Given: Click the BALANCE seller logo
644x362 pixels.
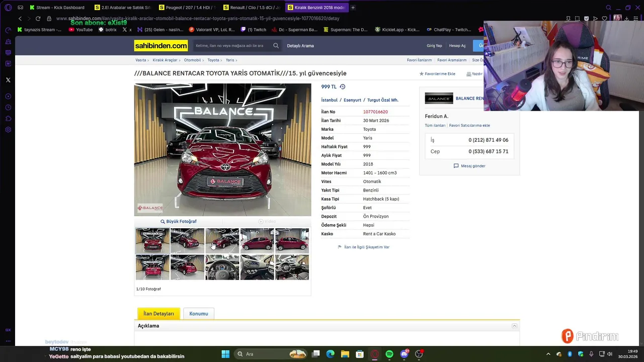Looking at the screenshot, I should [x=439, y=99].
